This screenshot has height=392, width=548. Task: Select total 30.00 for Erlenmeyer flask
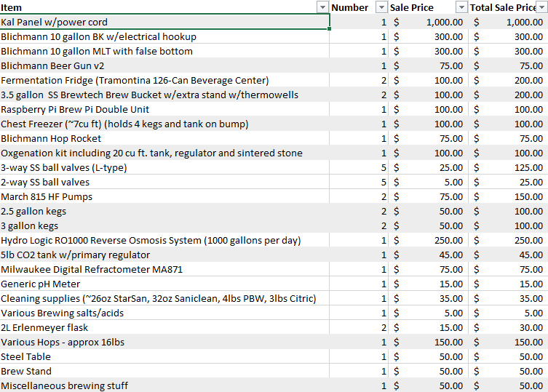pos(508,328)
